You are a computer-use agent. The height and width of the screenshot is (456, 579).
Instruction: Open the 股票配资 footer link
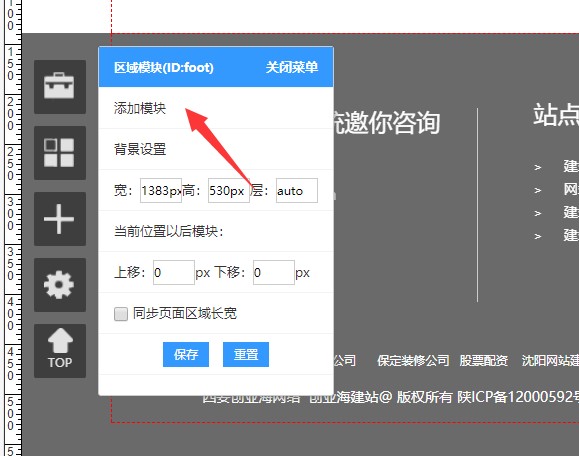[484, 360]
